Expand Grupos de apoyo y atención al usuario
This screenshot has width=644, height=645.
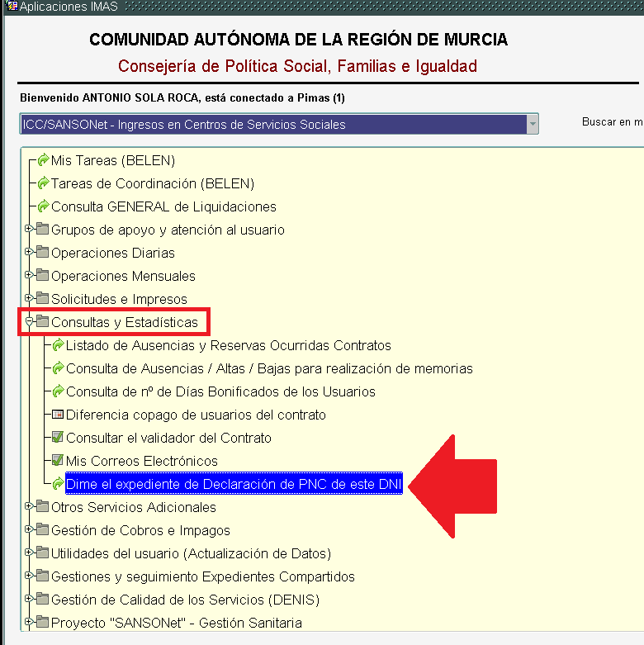[29, 230]
